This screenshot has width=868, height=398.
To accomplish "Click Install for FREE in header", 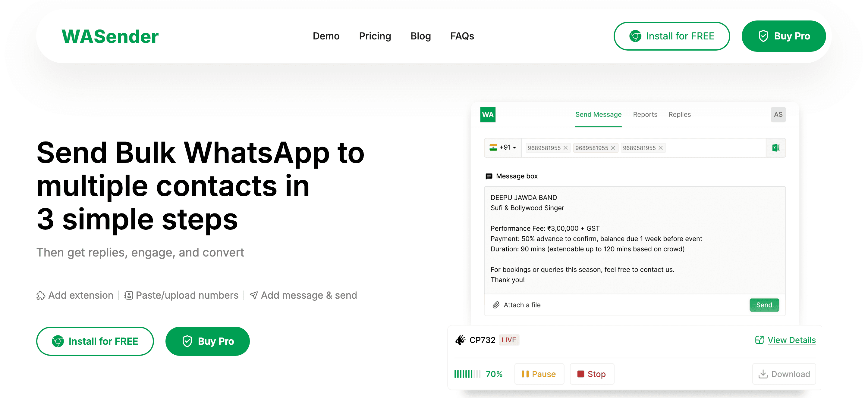I will click(671, 36).
